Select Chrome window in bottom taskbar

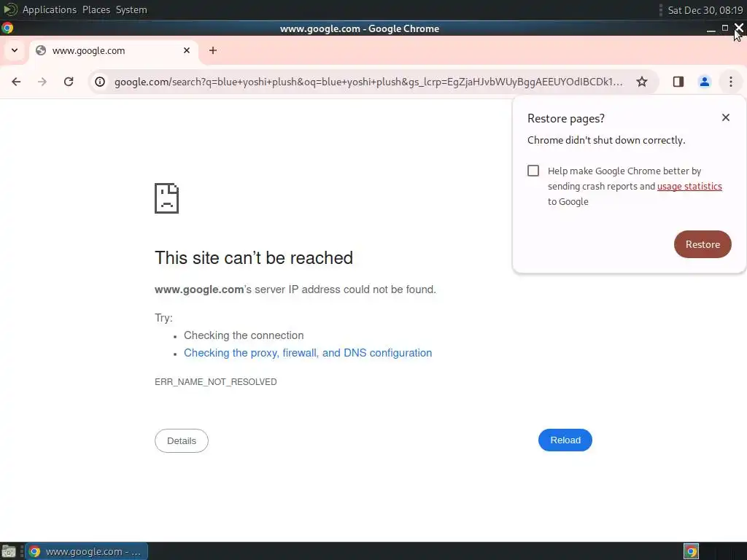tap(86, 551)
